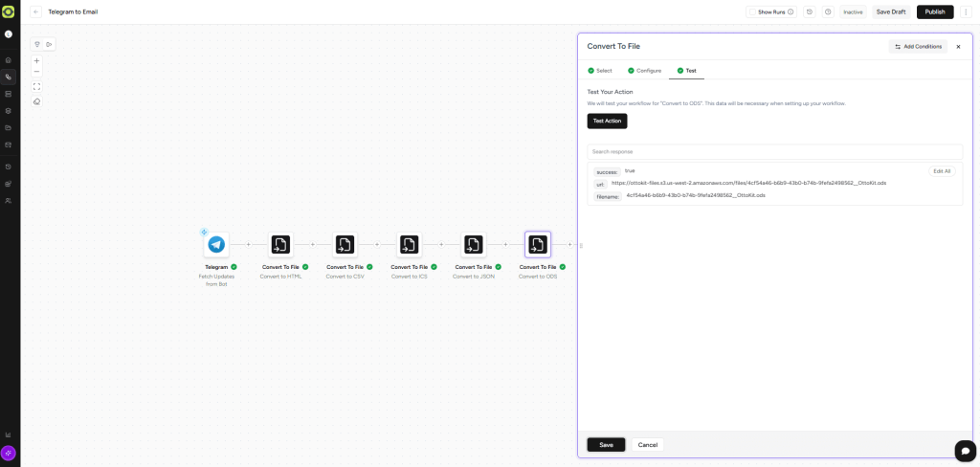Close the Convert To File panel
The image size is (980, 467).
click(958, 46)
